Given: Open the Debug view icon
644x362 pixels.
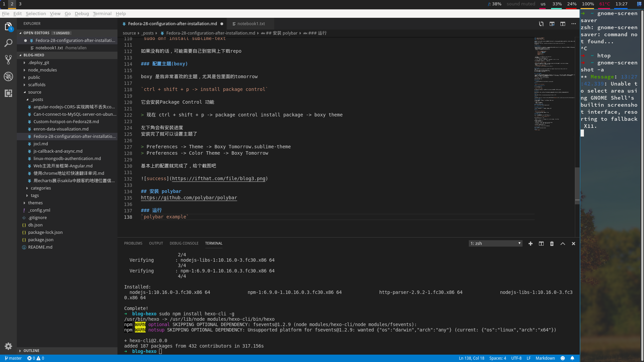Looking at the screenshot, I should (x=8, y=76).
